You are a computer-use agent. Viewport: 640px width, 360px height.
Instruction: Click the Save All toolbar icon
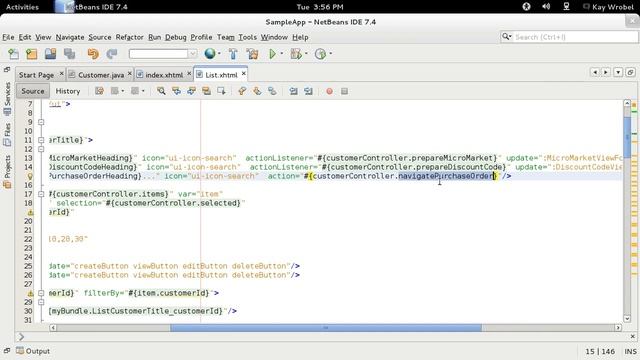[69, 54]
